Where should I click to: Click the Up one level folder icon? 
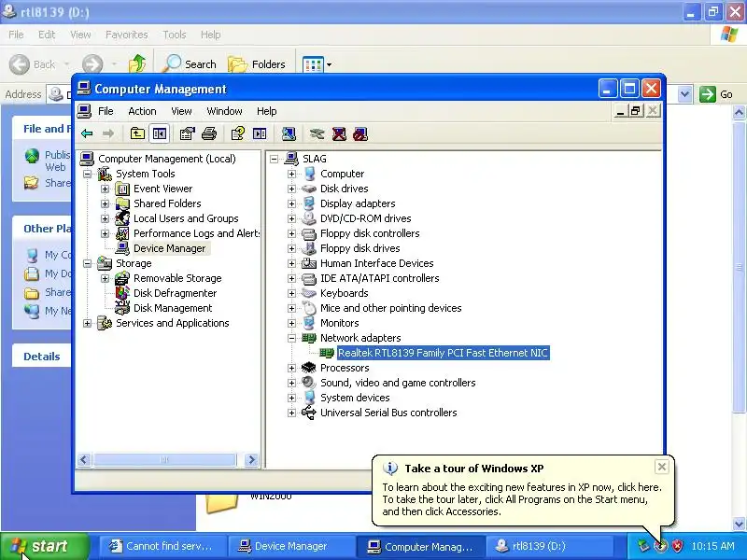tap(137, 133)
